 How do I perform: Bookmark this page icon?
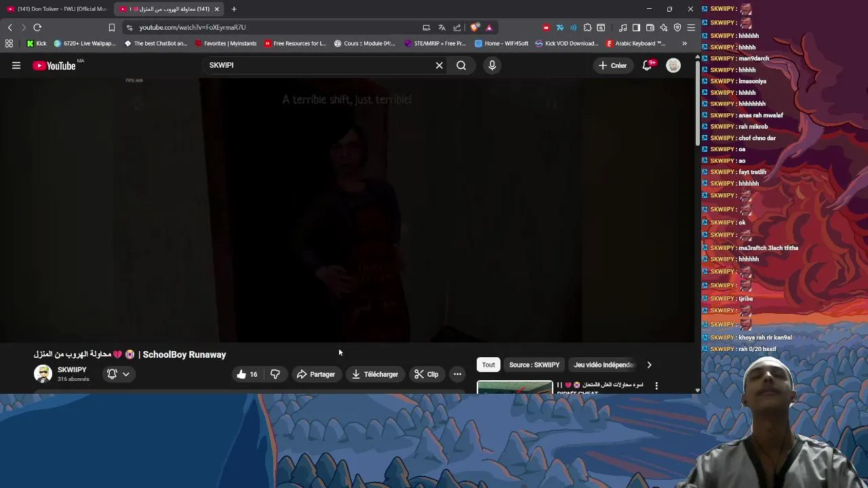[x=112, y=27]
